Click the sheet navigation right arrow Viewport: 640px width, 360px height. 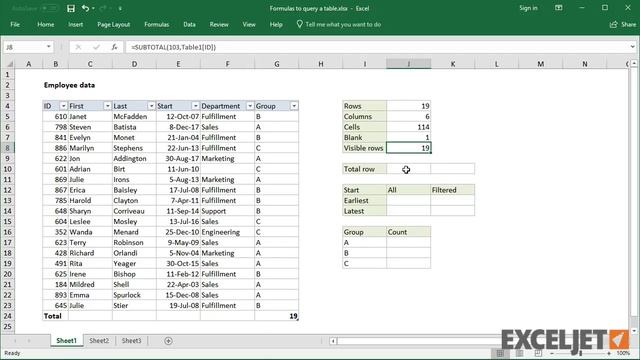pos(29,341)
